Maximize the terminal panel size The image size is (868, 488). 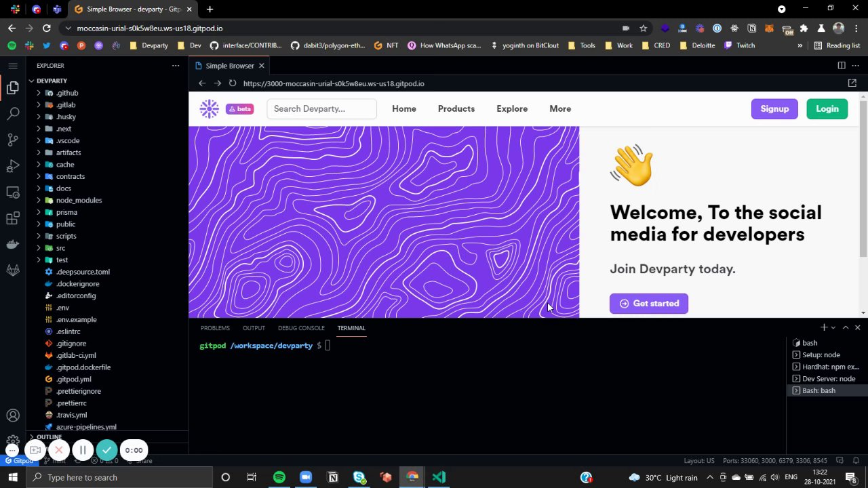846,327
